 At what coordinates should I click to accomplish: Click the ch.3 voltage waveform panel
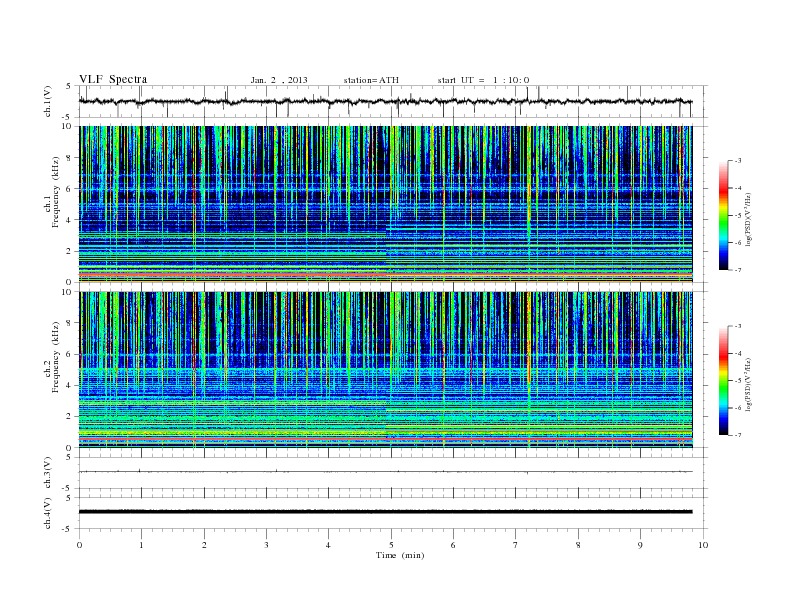[x=392, y=473]
